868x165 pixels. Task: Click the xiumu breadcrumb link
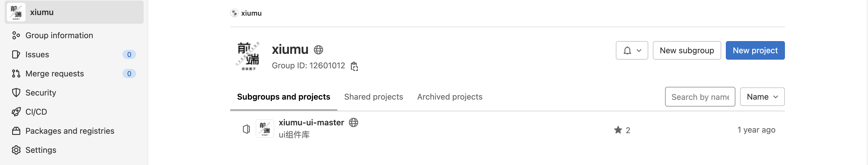[251, 13]
